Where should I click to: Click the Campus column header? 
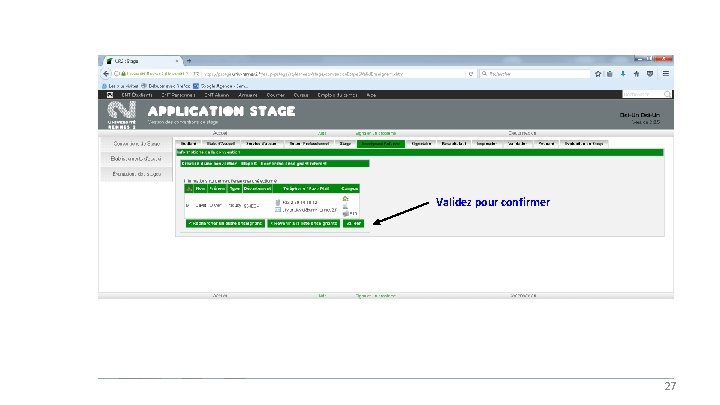(350, 189)
